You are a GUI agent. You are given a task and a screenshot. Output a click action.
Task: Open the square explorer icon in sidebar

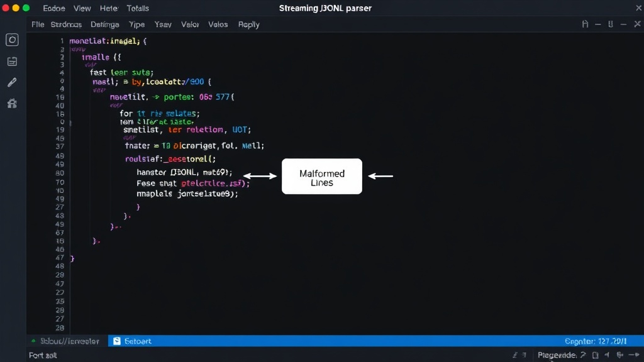[12, 40]
